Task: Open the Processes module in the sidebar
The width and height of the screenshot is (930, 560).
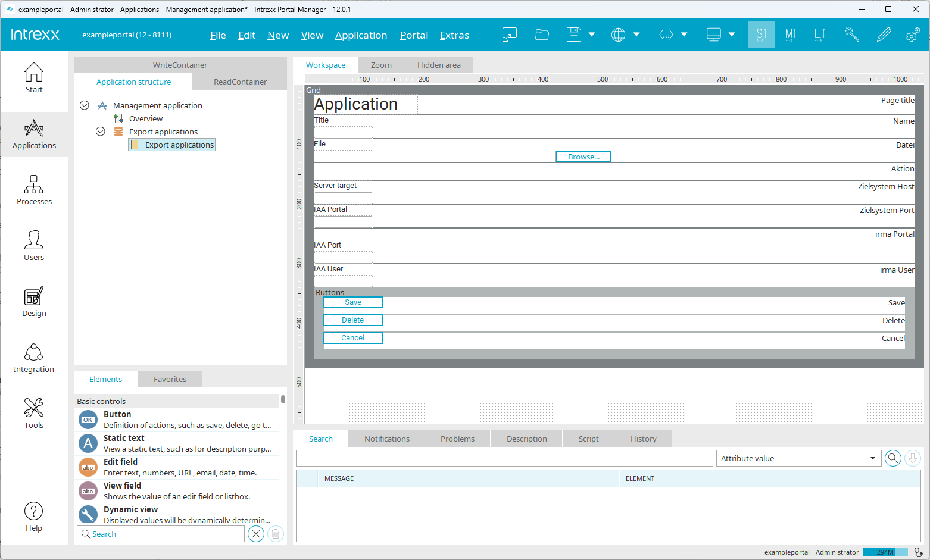Action: (34, 190)
